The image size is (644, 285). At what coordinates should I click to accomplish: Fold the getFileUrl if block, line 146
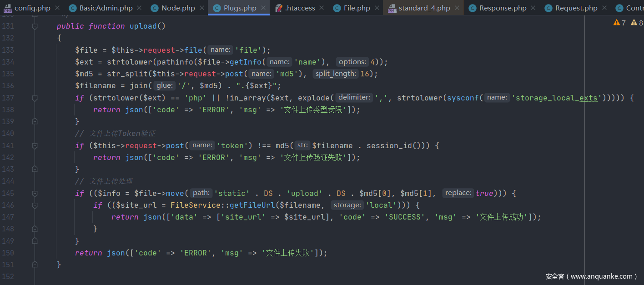pos(35,205)
